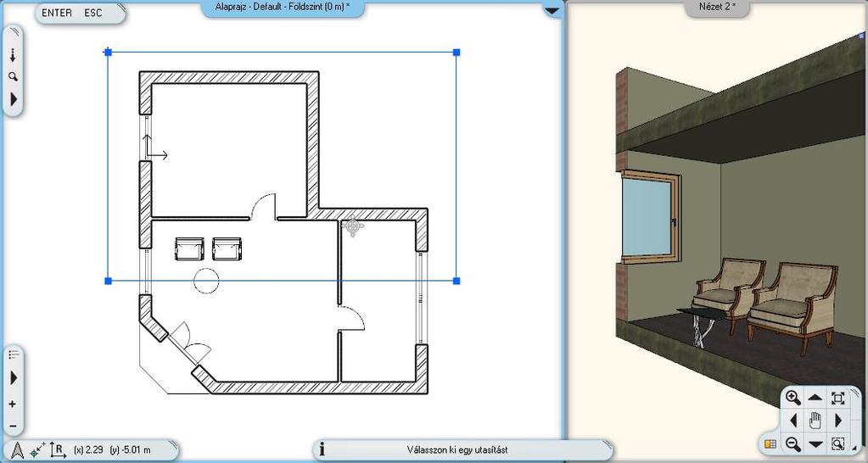Click the list icon in the bottom-left toolbar
Image resolution: width=868 pixels, height=463 pixels.
tap(13, 354)
